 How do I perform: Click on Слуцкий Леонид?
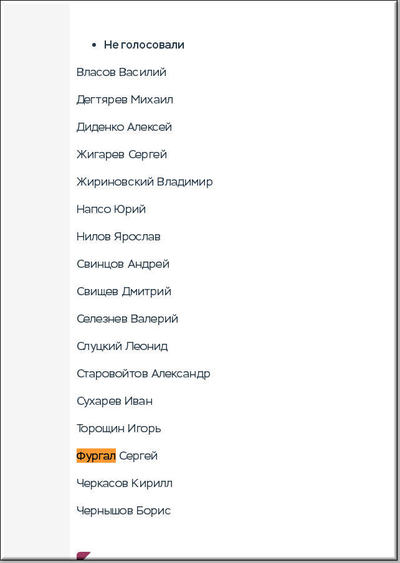(x=122, y=346)
